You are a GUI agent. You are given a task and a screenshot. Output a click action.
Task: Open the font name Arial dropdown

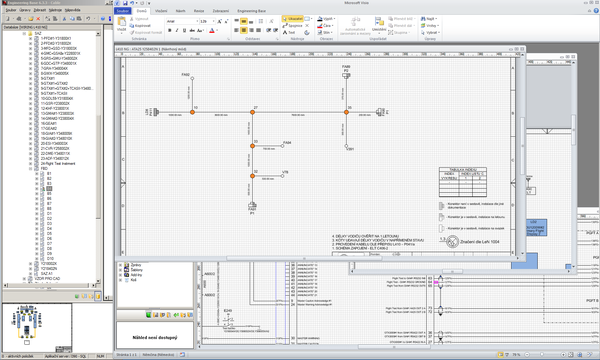196,21
